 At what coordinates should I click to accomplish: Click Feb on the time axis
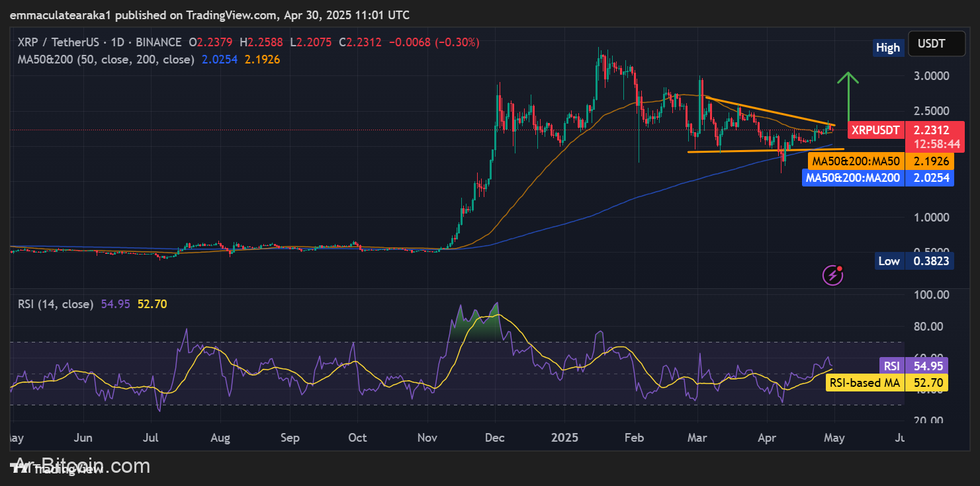[x=634, y=438]
